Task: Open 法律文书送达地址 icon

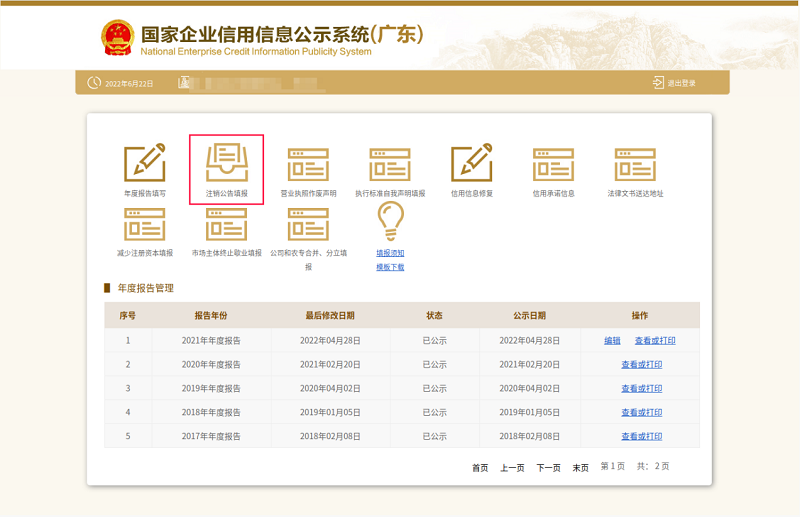Action: click(x=635, y=164)
